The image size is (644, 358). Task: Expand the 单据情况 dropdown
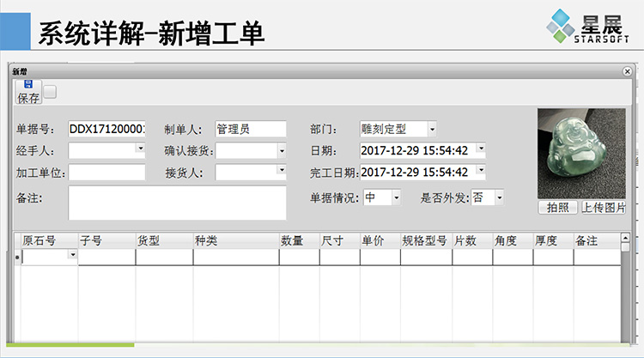(x=396, y=197)
